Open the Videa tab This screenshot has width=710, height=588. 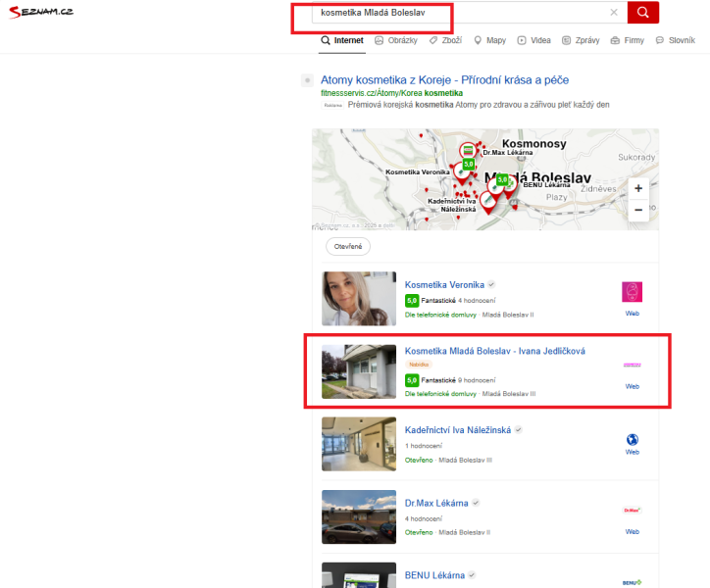click(x=533, y=40)
